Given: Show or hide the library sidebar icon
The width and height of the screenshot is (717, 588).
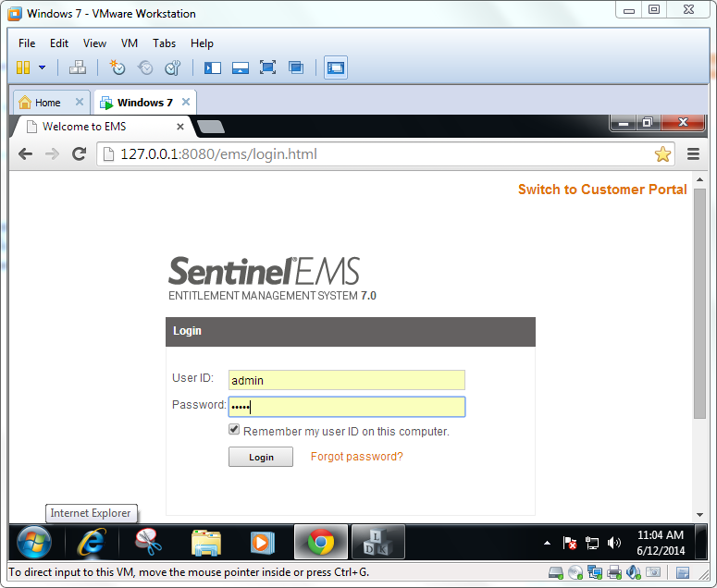Looking at the screenshot, I should point(213,68).
